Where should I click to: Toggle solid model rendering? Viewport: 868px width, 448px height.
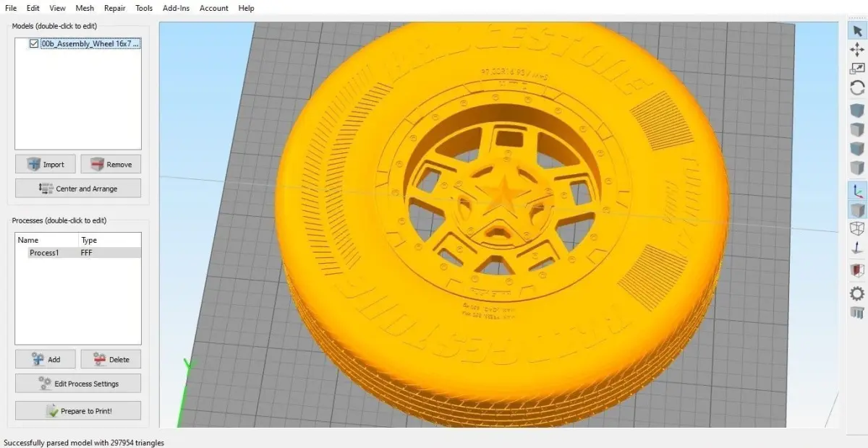click(x=857, y=210)
